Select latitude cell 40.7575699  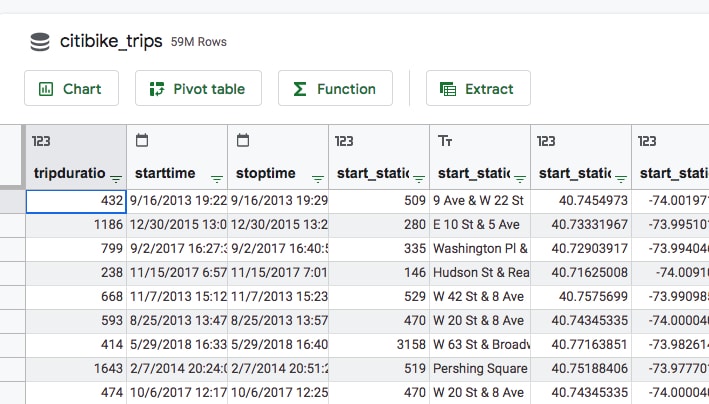tap(581, 297)
